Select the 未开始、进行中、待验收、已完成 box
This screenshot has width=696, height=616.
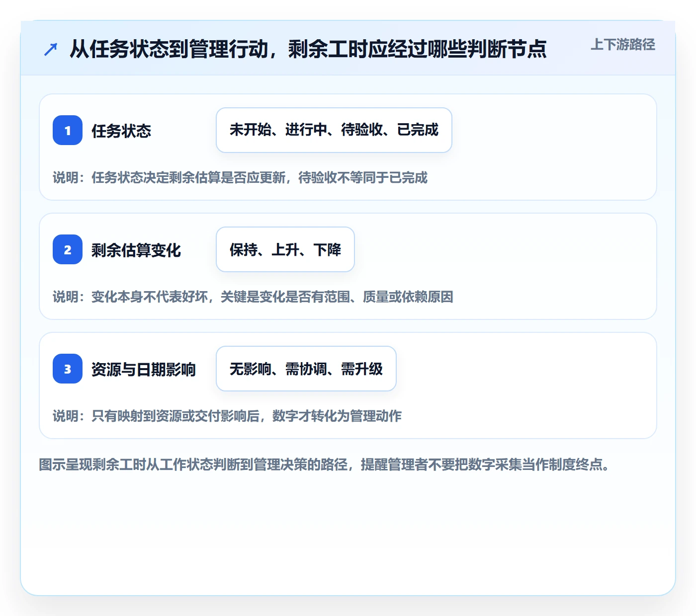pos(334,130)
